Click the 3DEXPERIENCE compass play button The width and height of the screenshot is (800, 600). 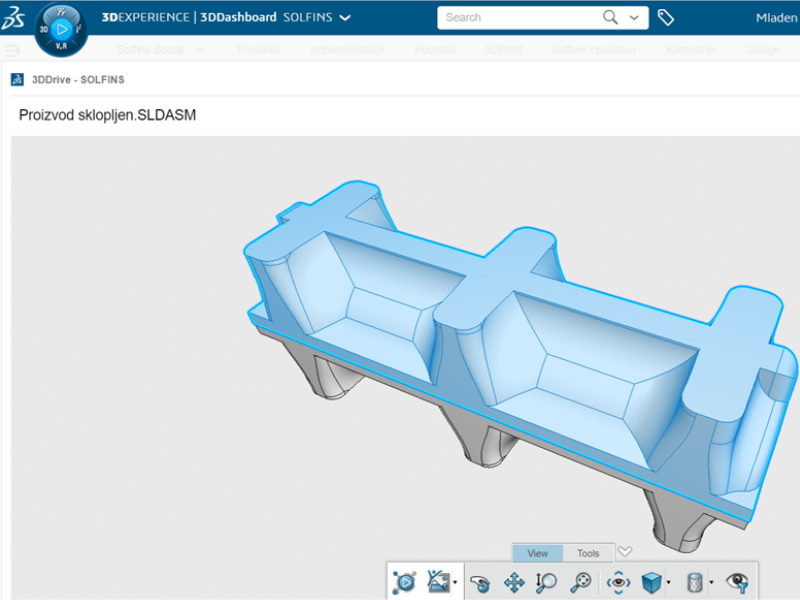[x=61, y=29]
